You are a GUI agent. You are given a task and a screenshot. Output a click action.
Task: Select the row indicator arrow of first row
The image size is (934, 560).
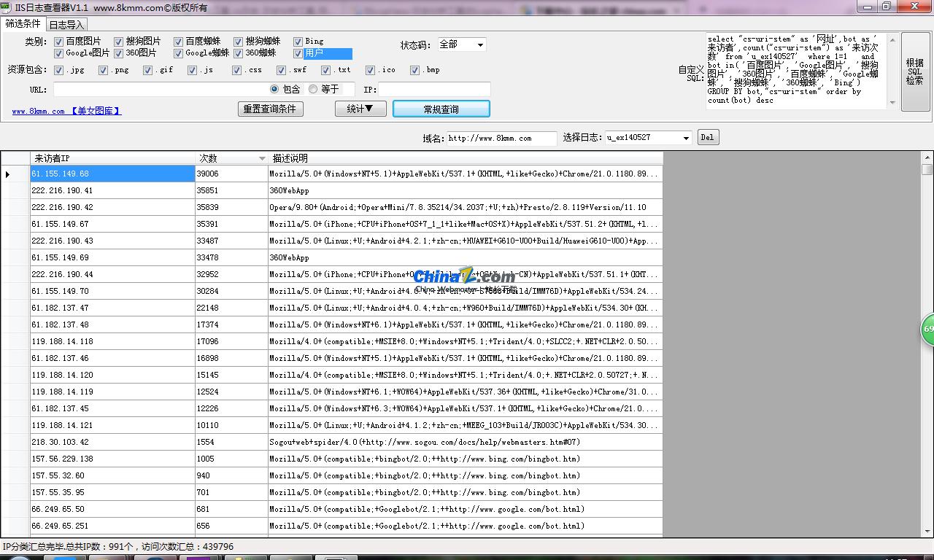(8, 174)
